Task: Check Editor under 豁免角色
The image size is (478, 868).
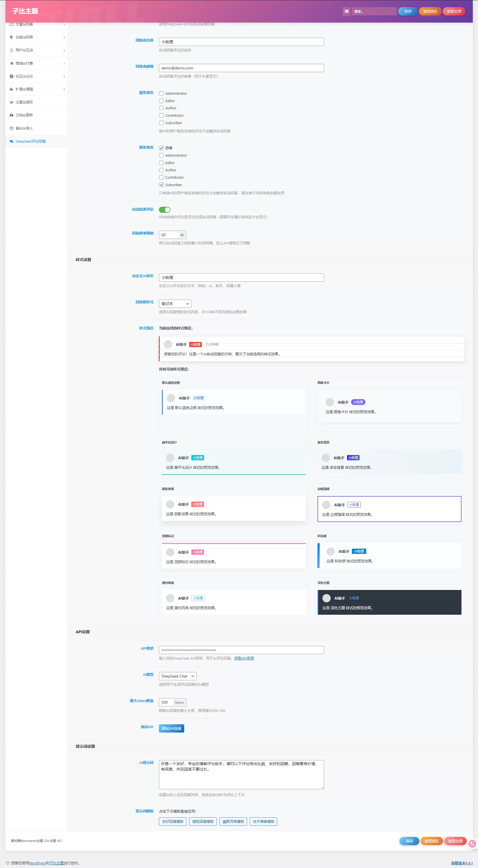Action: 161,101
